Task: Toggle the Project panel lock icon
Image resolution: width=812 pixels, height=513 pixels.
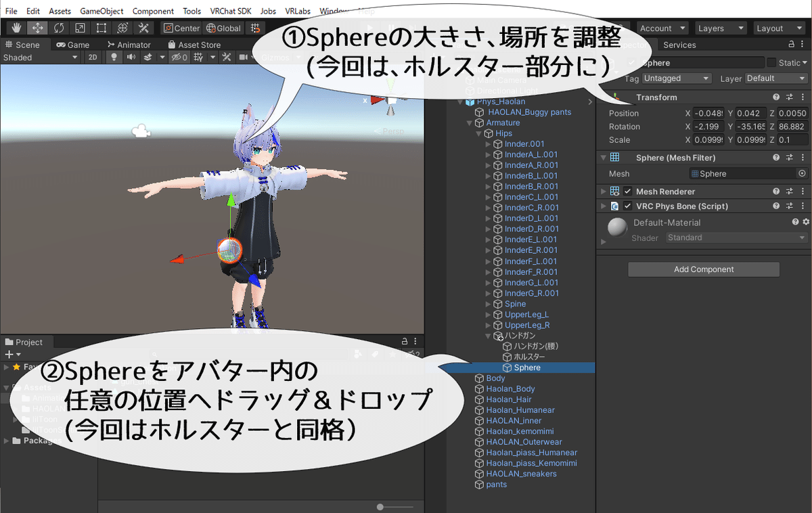Action: point(405,342)
